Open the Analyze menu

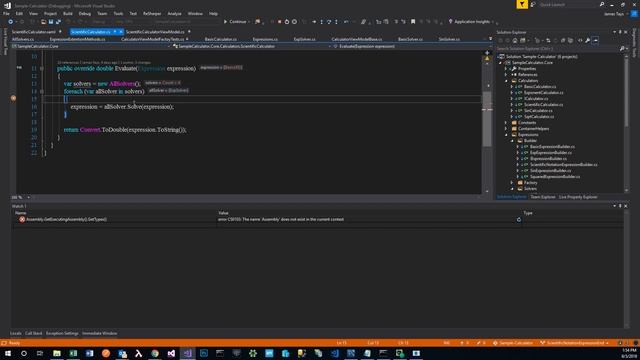point(174,13)
